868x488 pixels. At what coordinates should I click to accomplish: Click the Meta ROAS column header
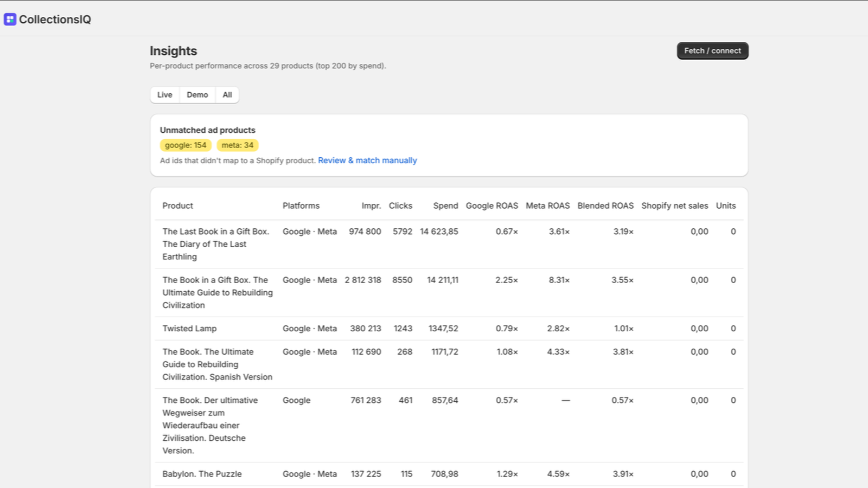pos(547,206)
